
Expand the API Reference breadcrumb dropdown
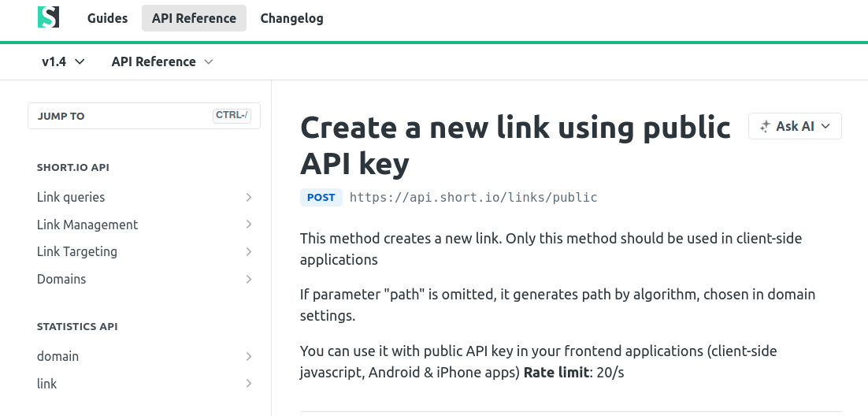162,61
